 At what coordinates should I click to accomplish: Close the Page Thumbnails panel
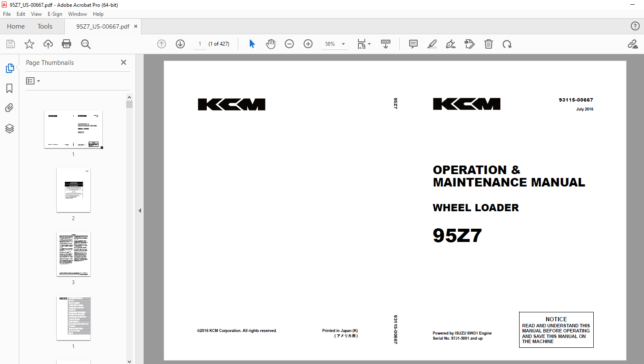[x=124, y=62]
